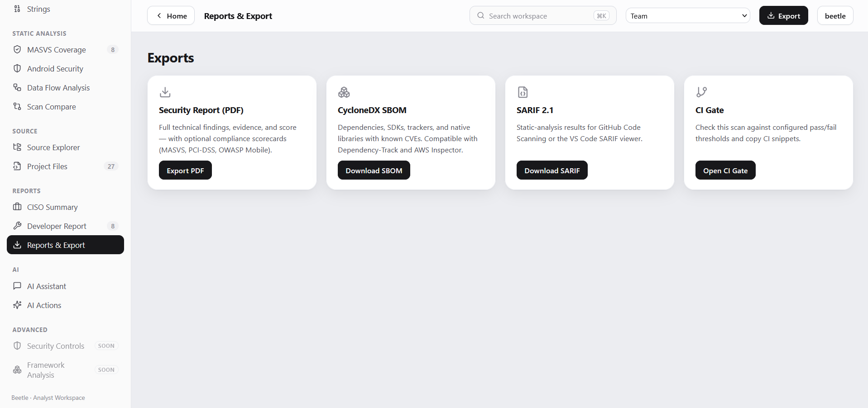
Task: Click the Exports page heading
Action: coord(171,58)
